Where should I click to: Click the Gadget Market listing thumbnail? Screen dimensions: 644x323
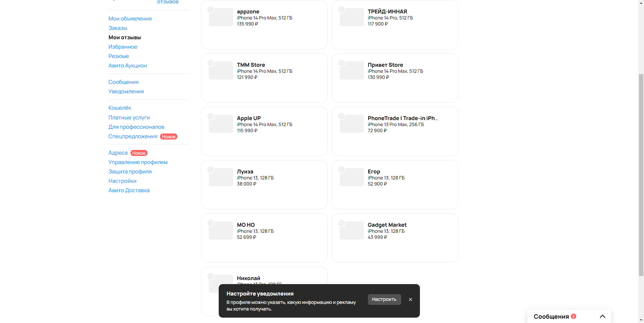pyautogui.click(x=352, y=230)
